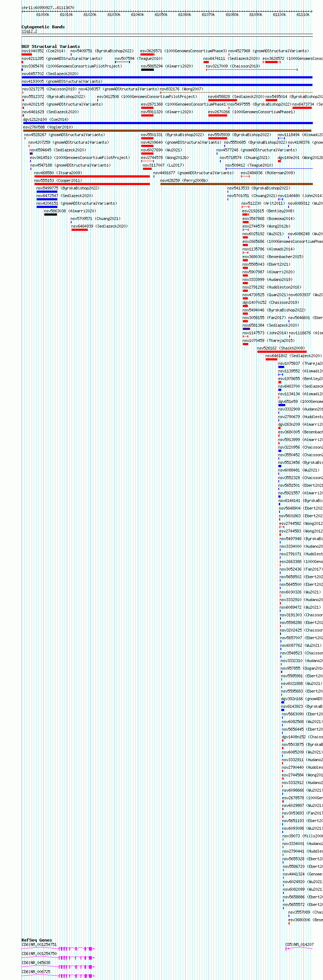The width and height of the screenshot is (323, 980).
Task: Click the esv2484936 (McKernan2009) label
Action: tap(268, 173)
